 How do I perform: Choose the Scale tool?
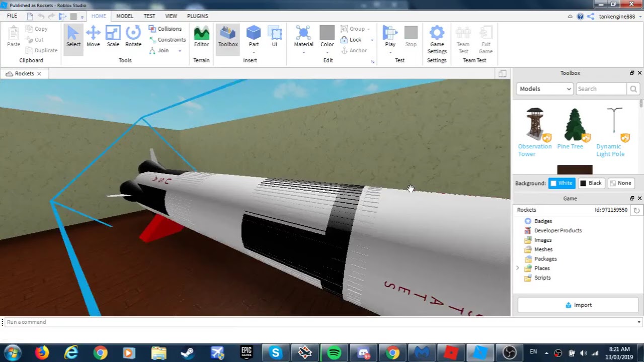pos(113,37)
